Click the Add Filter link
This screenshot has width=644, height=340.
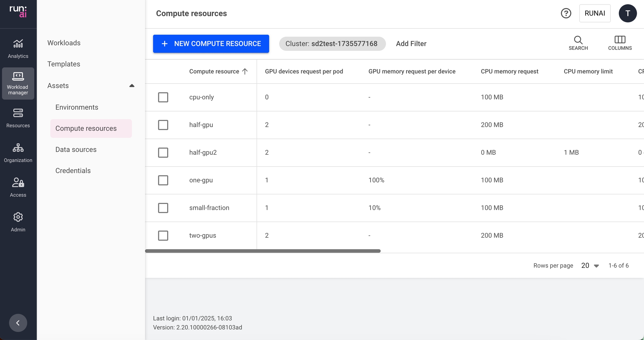[411, 44]
